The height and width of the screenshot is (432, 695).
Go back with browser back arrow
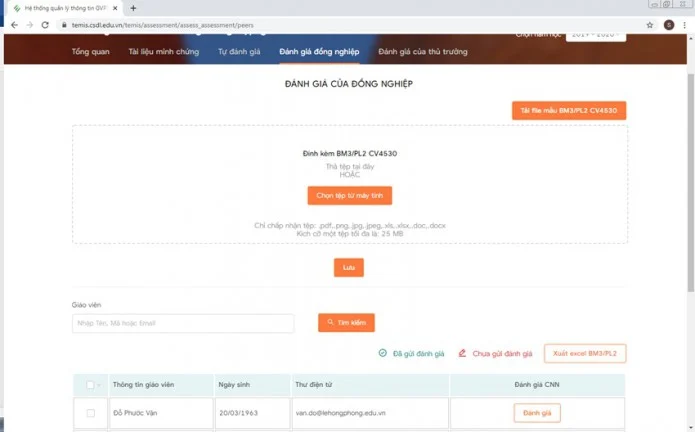15,25
